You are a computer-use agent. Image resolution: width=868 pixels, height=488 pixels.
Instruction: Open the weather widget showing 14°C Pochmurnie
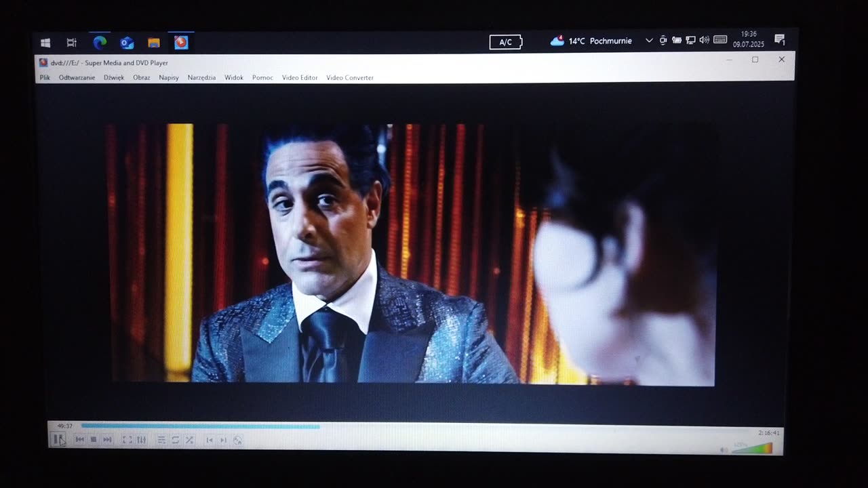point(591,41)
